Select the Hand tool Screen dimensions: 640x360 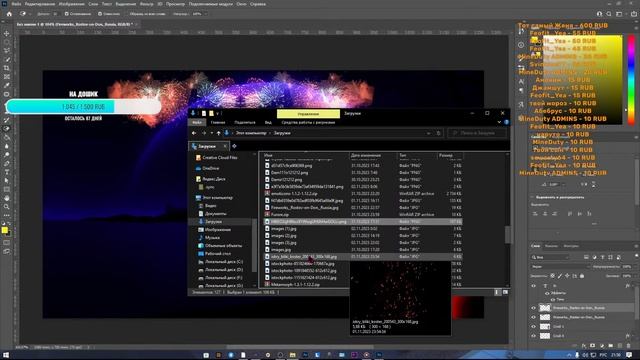[7, 198]
